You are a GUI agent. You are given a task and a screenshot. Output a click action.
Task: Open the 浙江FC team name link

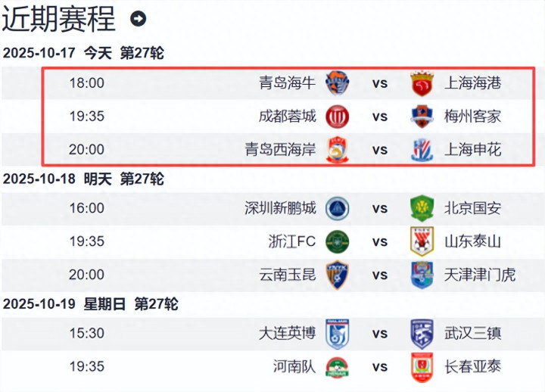(x=292, y=241)
